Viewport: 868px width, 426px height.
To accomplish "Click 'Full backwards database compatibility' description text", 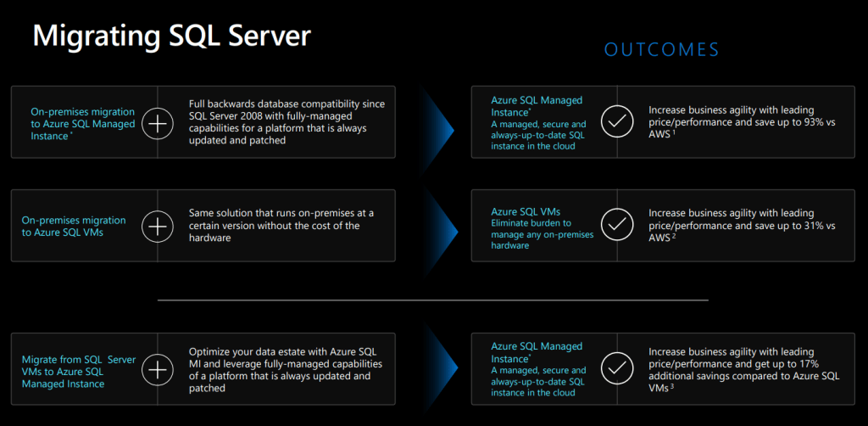I will click(287, 122).
